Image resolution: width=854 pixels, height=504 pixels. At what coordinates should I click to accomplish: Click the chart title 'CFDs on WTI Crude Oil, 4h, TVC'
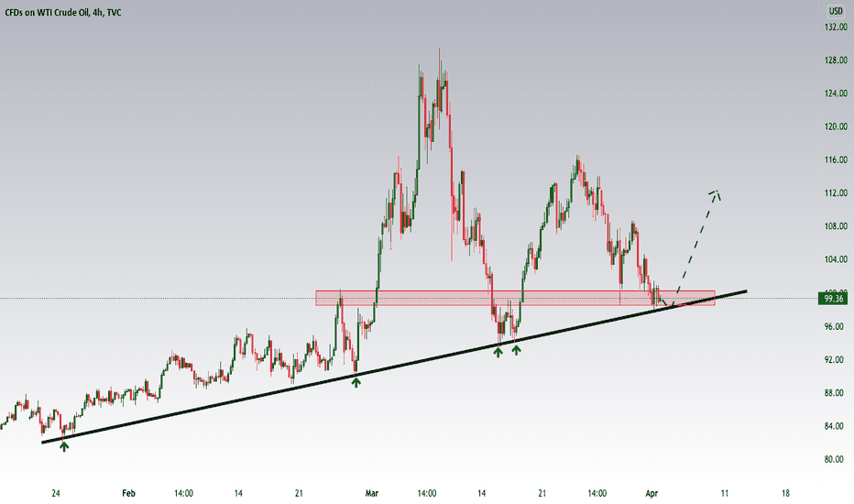point(63,13)
